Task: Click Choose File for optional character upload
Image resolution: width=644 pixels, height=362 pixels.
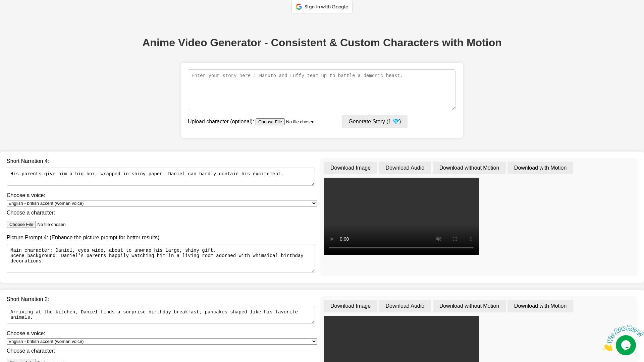Action: point(270,122)
